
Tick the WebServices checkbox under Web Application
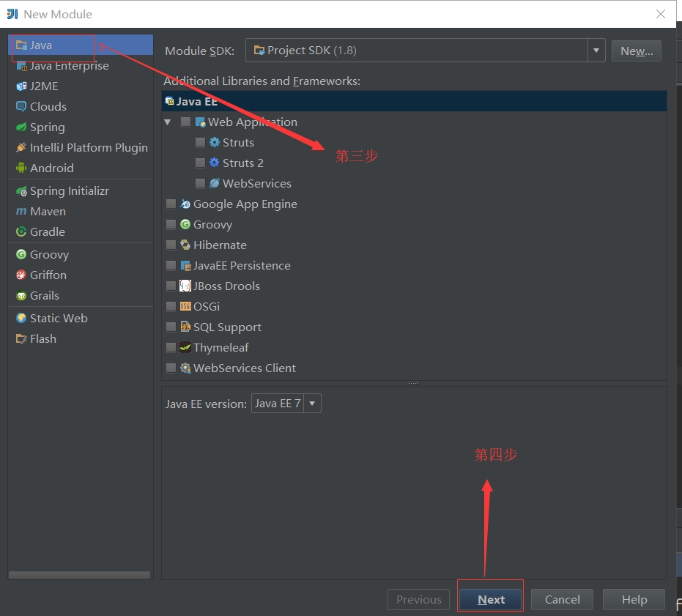pos(200,183)
